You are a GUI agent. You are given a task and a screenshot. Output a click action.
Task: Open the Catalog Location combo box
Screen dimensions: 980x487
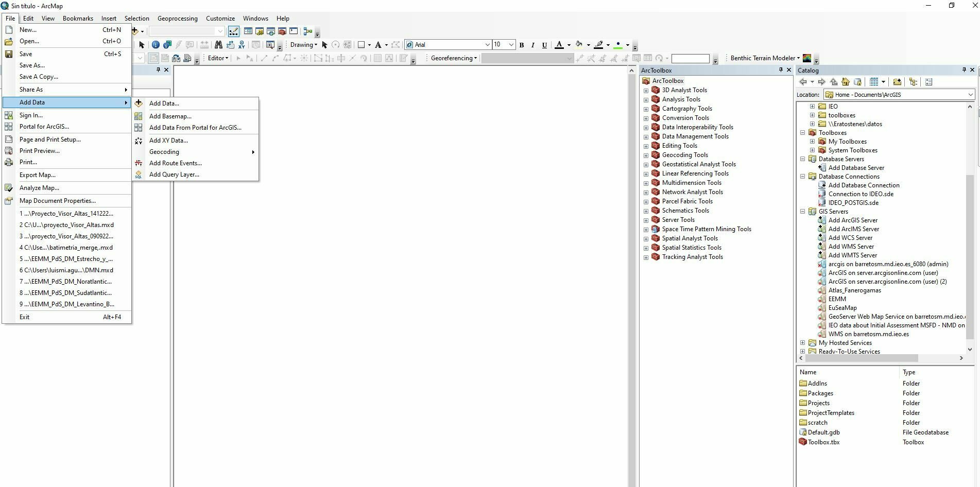[899, 95]
